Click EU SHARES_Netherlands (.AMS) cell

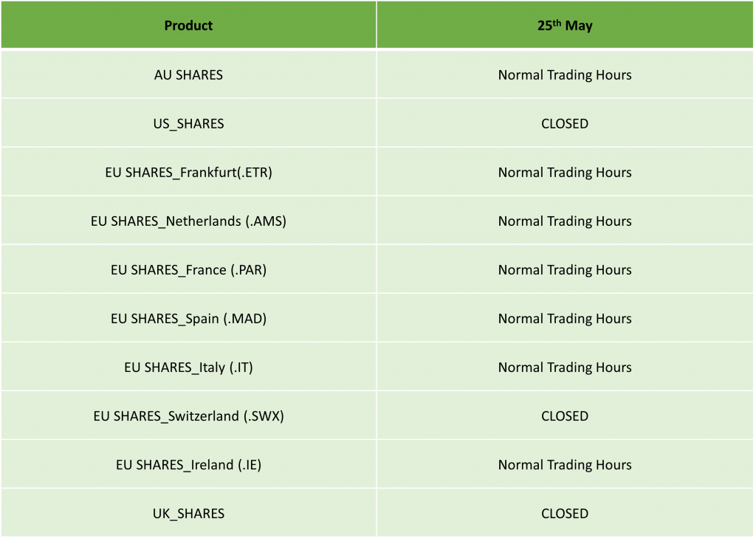pos(188,221)
